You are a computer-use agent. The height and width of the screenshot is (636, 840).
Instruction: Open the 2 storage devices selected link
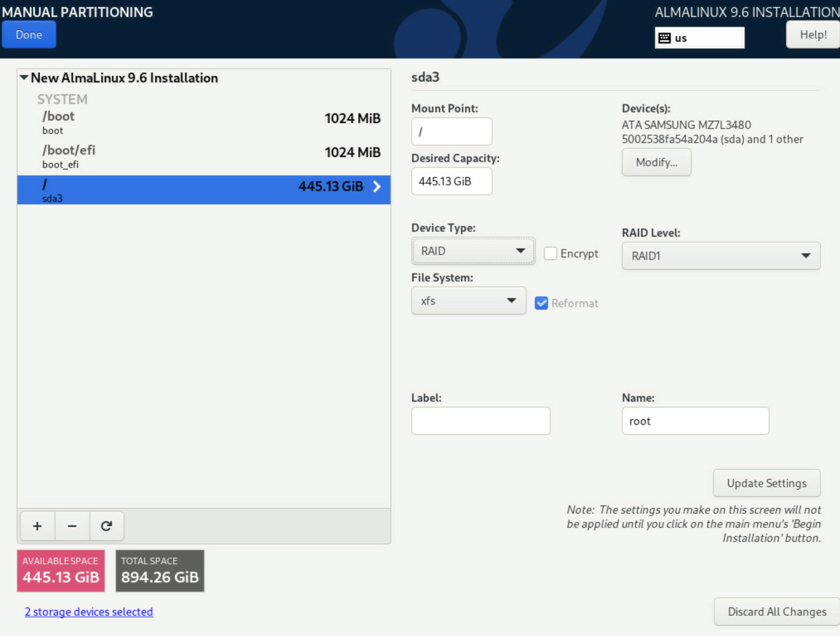pyautogui.click(x=89, y=612)
